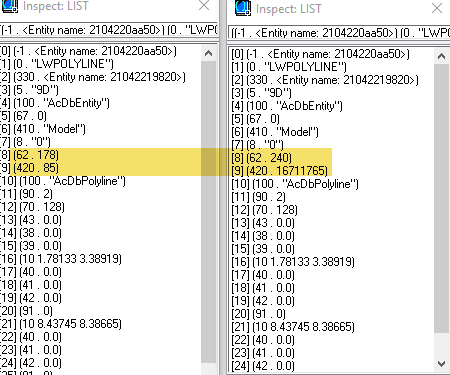Select row [17] (40 . 0.0) in right window

(263, 275)
